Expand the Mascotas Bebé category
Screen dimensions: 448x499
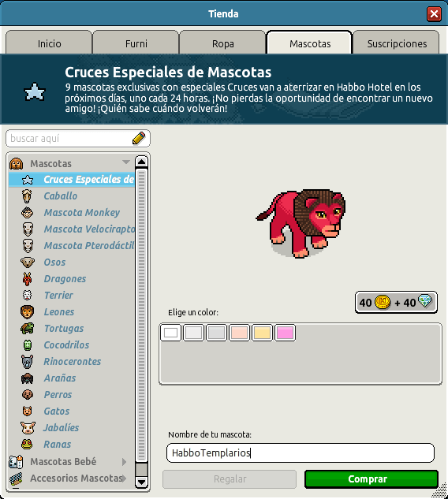point(124,462)
